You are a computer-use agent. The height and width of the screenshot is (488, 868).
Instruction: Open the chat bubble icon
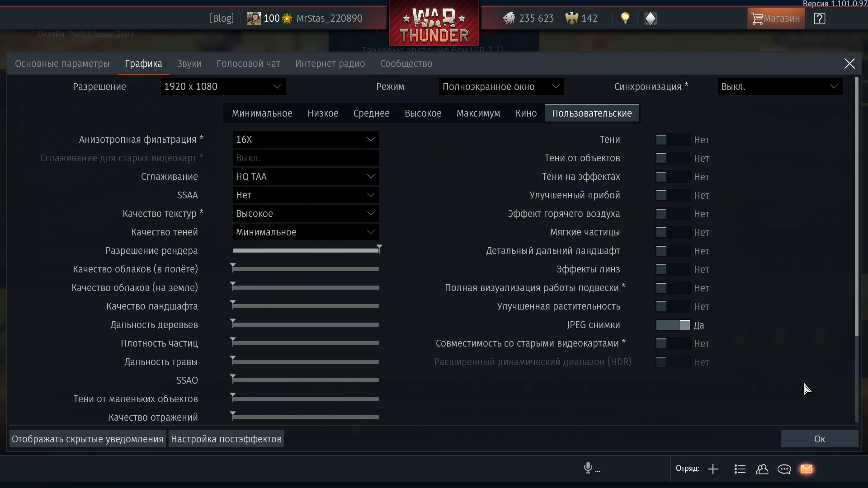pyautogui.click(x=784, y=469)
